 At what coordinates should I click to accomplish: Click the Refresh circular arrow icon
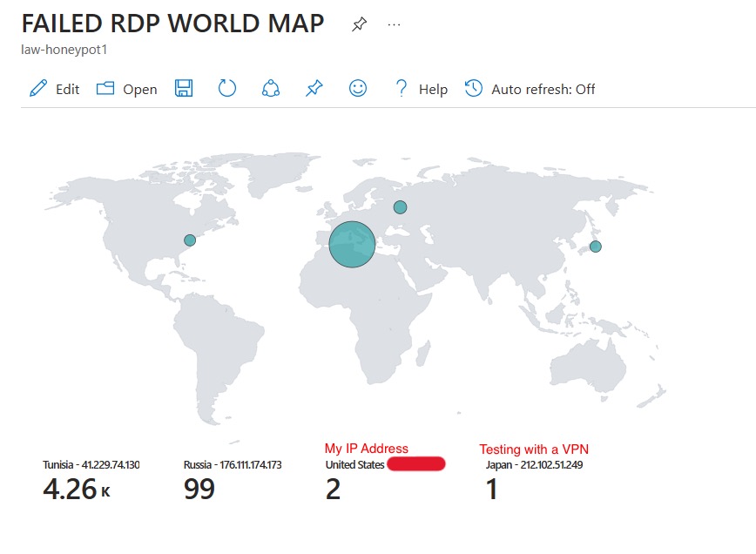tap(227, 89)
